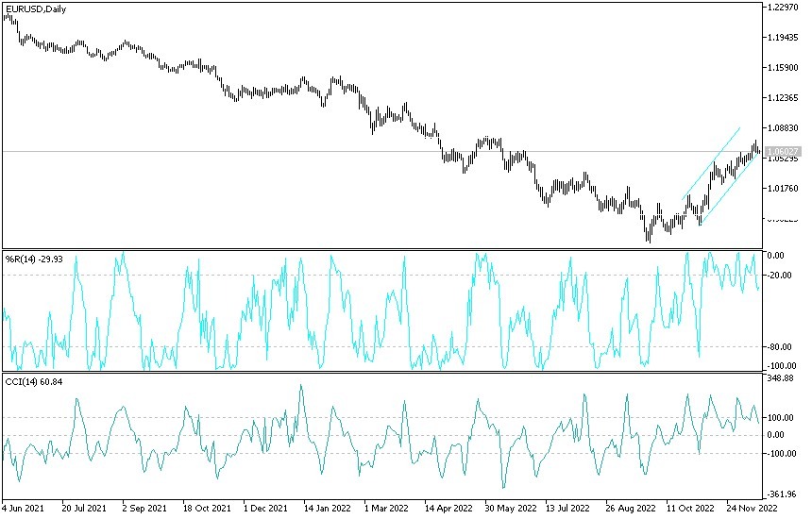This screenshot has height=519, width=812.
Task: Select the CCI(14) 60.84 indicator label
Action: (x=34, y=382)
